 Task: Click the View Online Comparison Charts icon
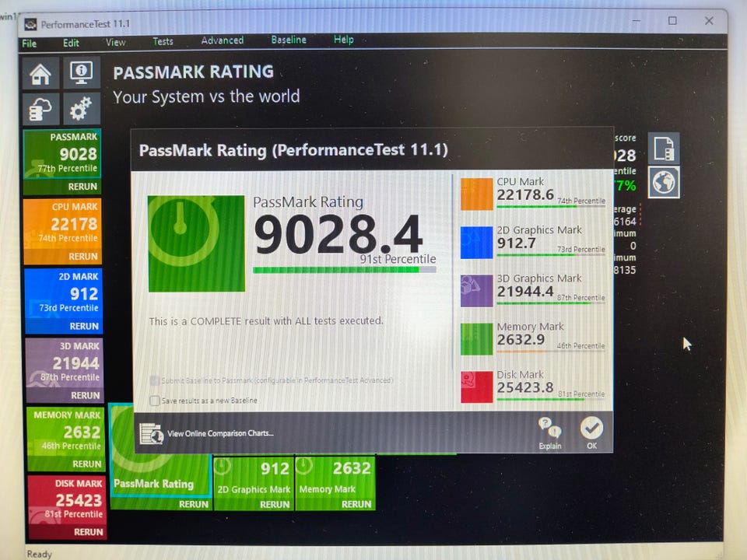[x=152, y=433]
